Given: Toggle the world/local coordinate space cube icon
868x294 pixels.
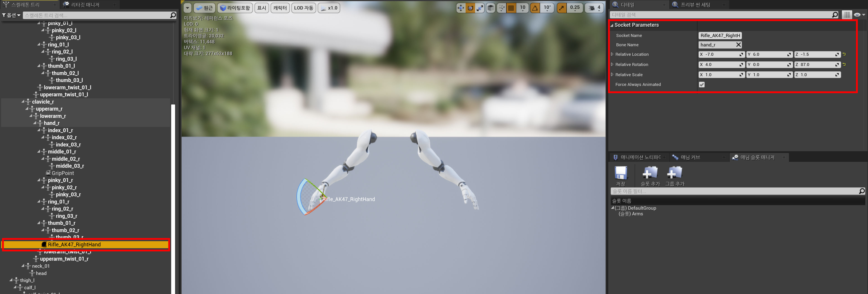Looking at the screenshot, I should pos(491,8).
